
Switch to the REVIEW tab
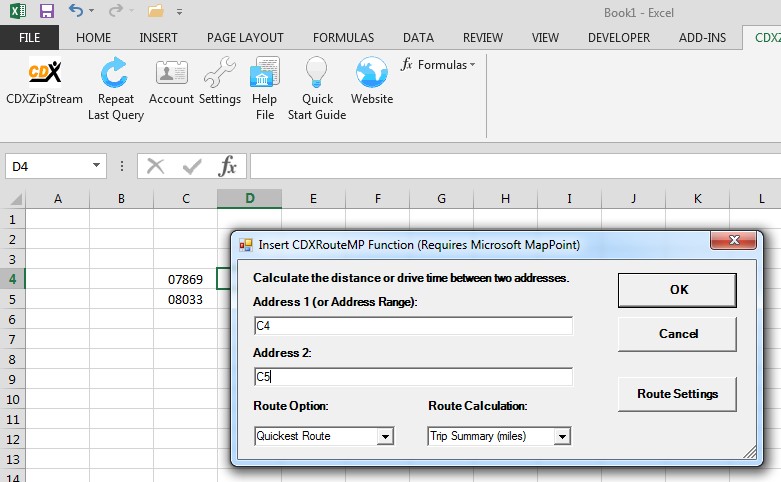483,38
